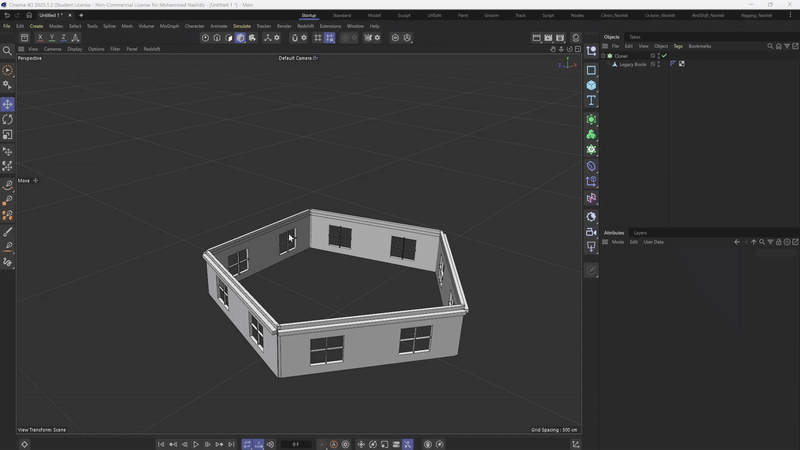This screenshot has height=450, width=800.
Task: Toggle Legacy Boole visibility dots
Action: coord(658,64)
